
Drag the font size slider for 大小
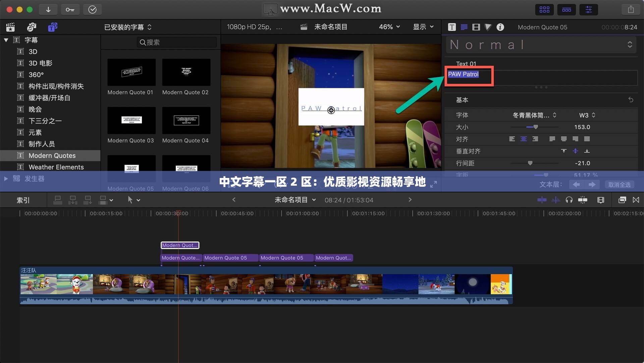[x=534, y=127]
